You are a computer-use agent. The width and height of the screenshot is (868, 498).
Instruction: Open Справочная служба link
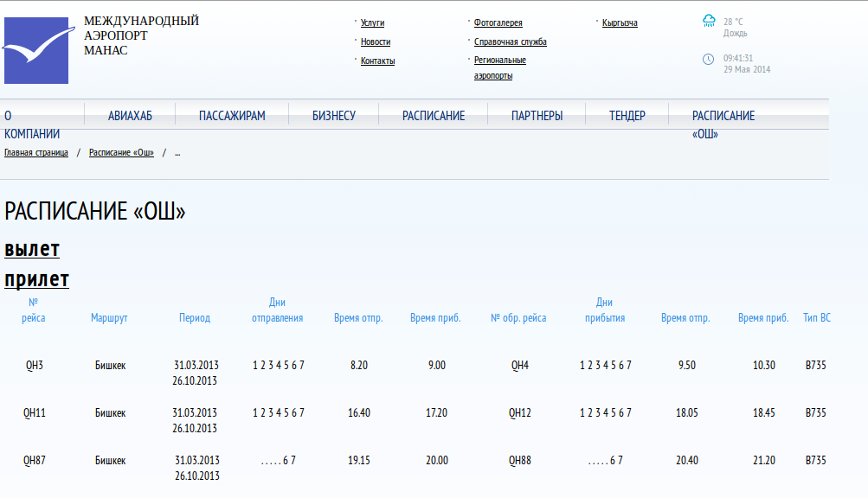click(x=510, y=41)
